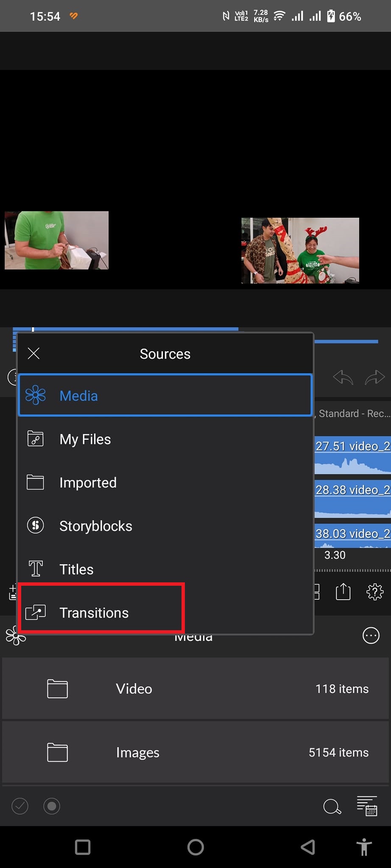This screenshot has height=868, width=391.
Task: Open the sort by date list icon
Action: click(x=367, y=806)
